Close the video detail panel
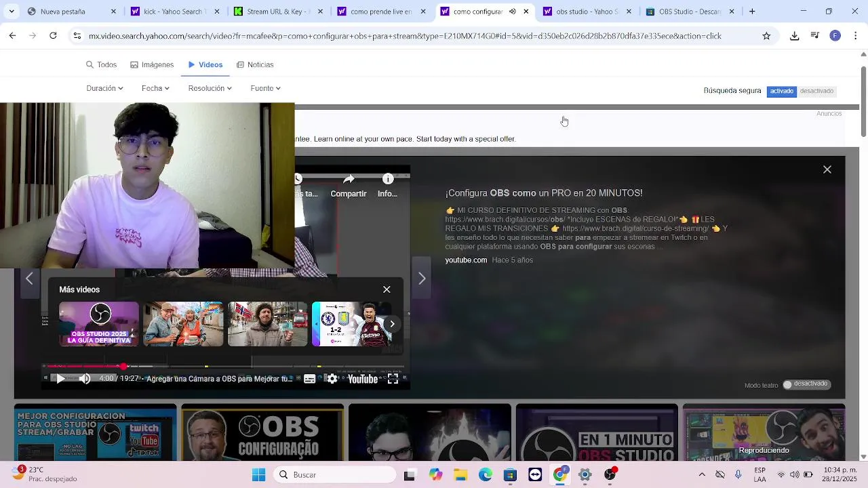The height and width of the screenshot is (488, 868). [827, 169]
